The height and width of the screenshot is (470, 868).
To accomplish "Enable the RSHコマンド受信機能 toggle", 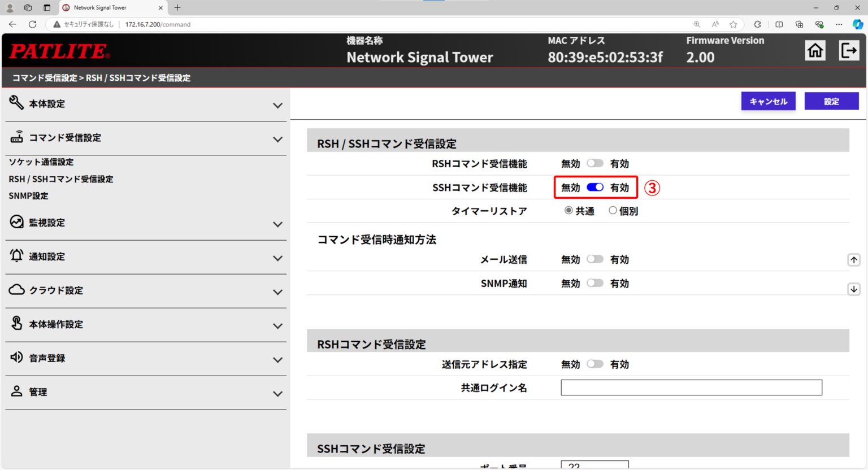I will point(595,163).
